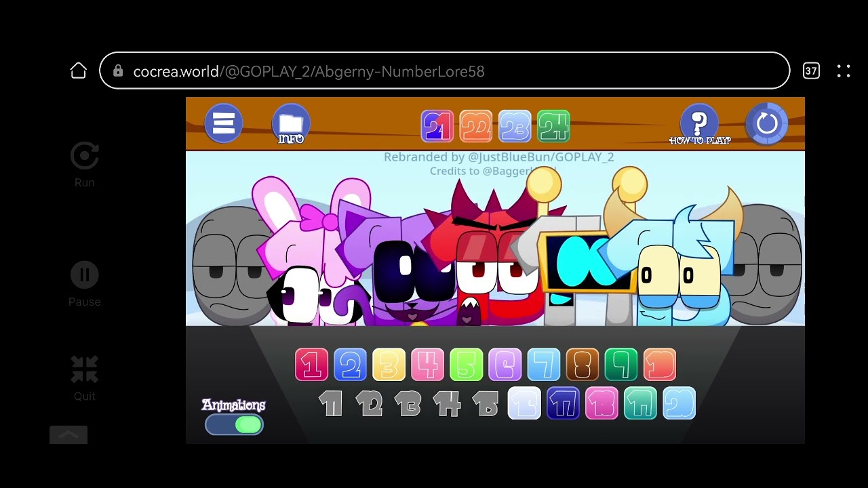Click the gray number 12 icon

point(370,404)
